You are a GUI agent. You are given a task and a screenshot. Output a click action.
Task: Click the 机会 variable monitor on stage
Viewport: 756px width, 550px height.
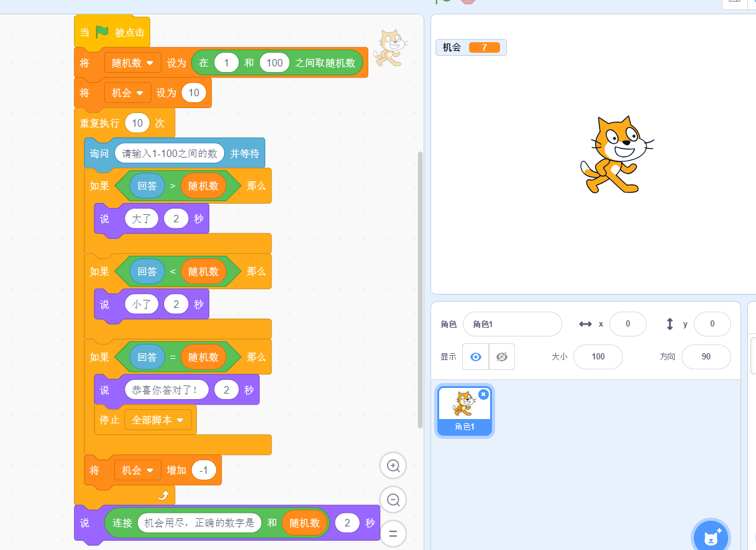tap(471, 47)
